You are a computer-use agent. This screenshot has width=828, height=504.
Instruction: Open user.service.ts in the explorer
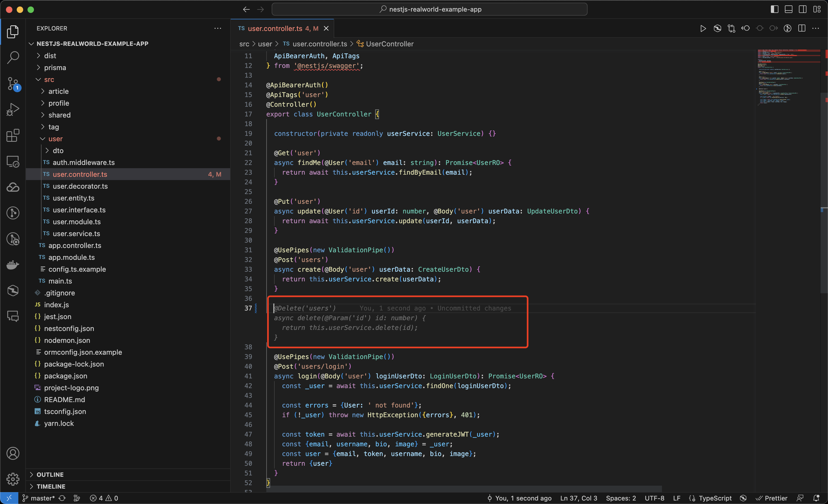tap(76, 233)
